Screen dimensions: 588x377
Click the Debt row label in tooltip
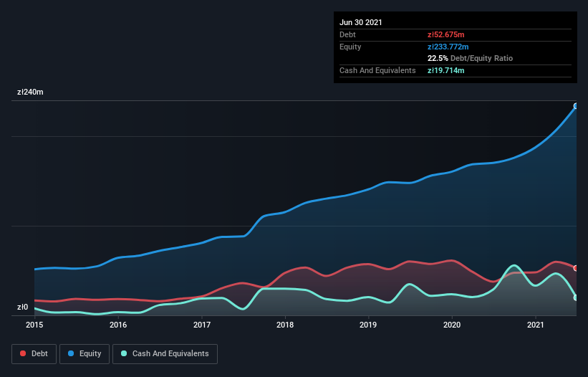(x=347, y=34)
